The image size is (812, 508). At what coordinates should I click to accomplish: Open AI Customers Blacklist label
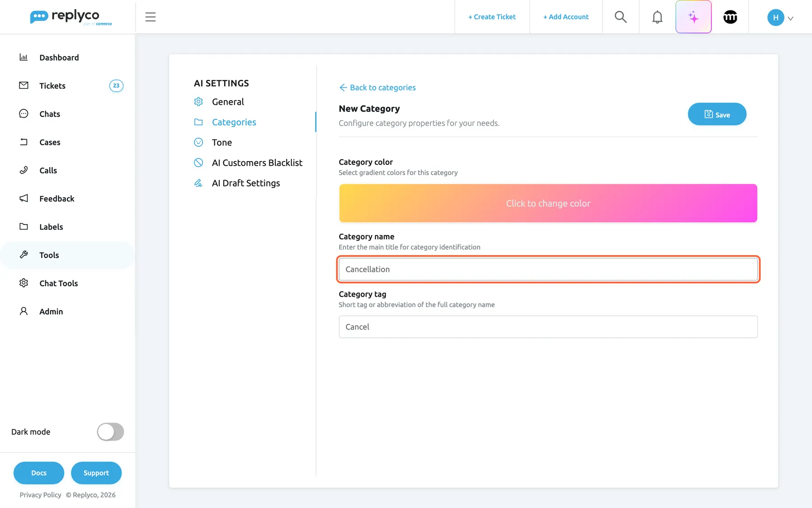pos(257,163)
